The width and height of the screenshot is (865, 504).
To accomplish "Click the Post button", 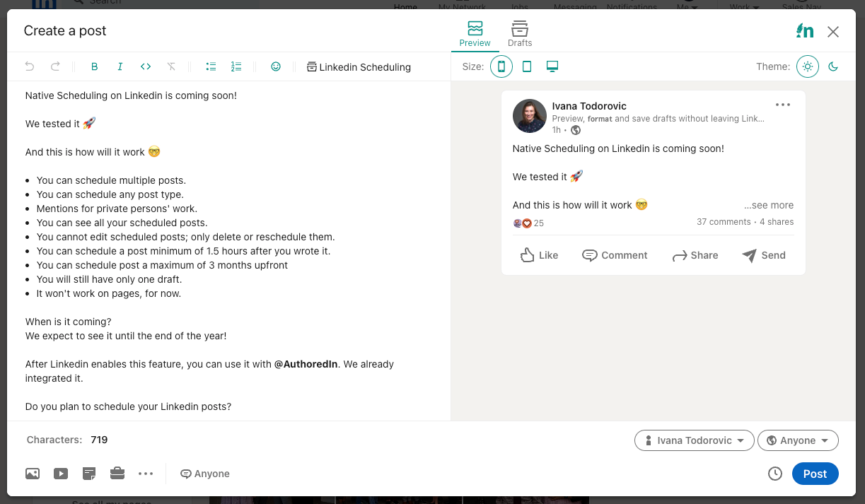I will pos(815,474).
